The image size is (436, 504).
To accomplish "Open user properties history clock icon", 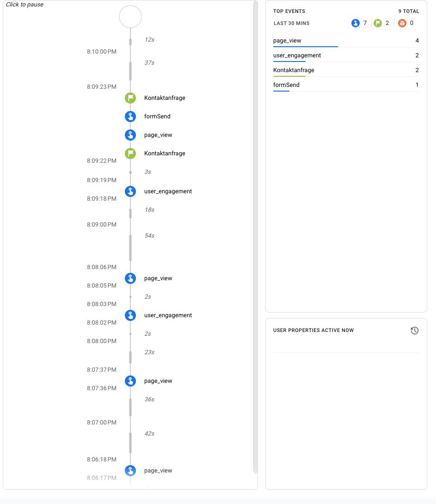I will [x=414, y=331].
